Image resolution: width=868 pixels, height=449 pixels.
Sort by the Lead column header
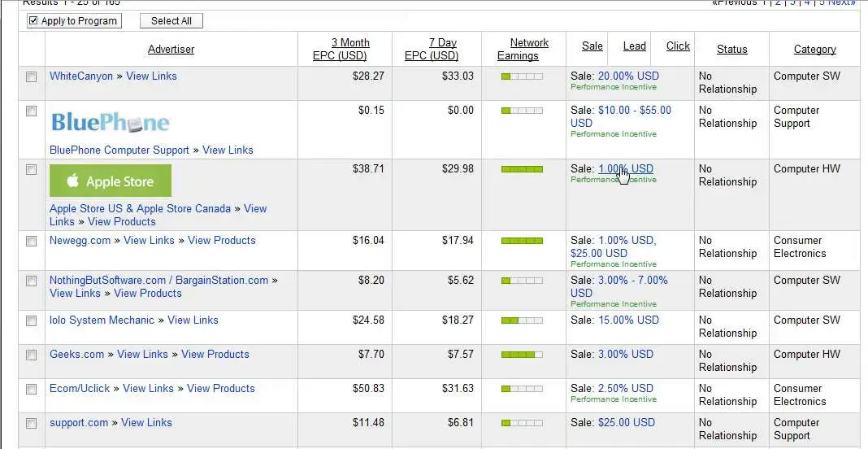tap(635, 46)
